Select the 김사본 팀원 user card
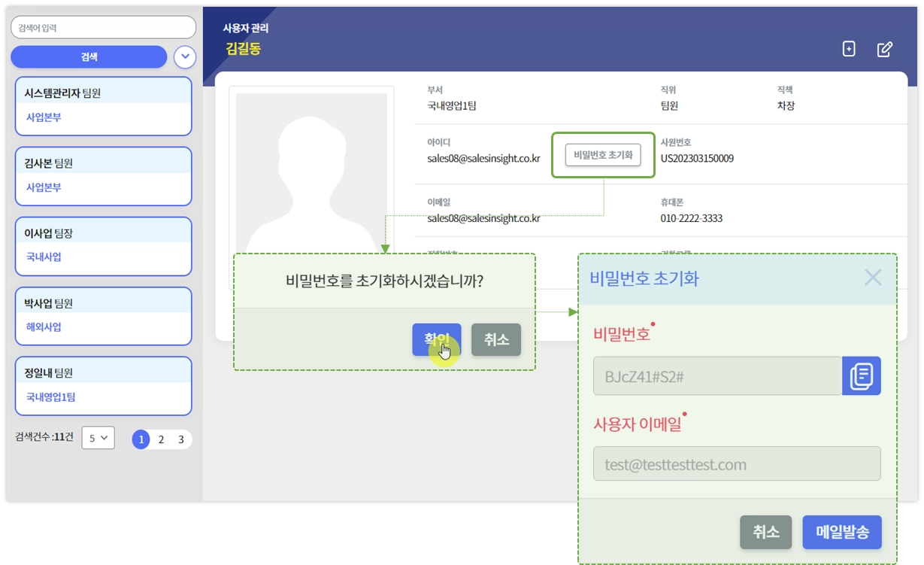 [104, 176]
